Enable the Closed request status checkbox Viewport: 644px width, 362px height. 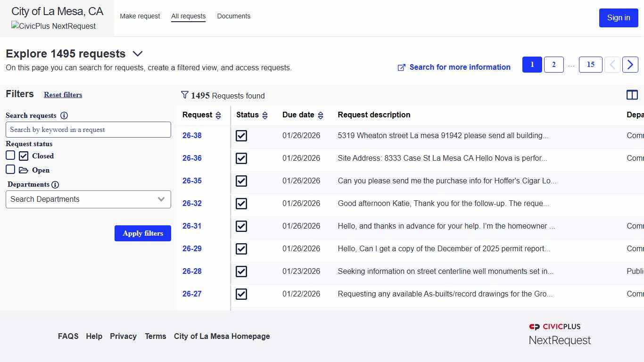pos(10,155)
